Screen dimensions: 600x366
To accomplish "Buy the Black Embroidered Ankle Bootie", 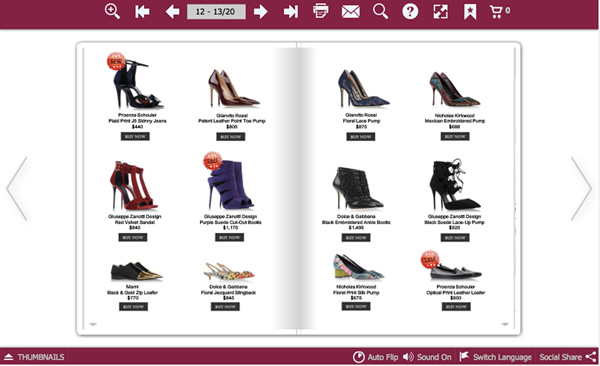I will (356, 238).
